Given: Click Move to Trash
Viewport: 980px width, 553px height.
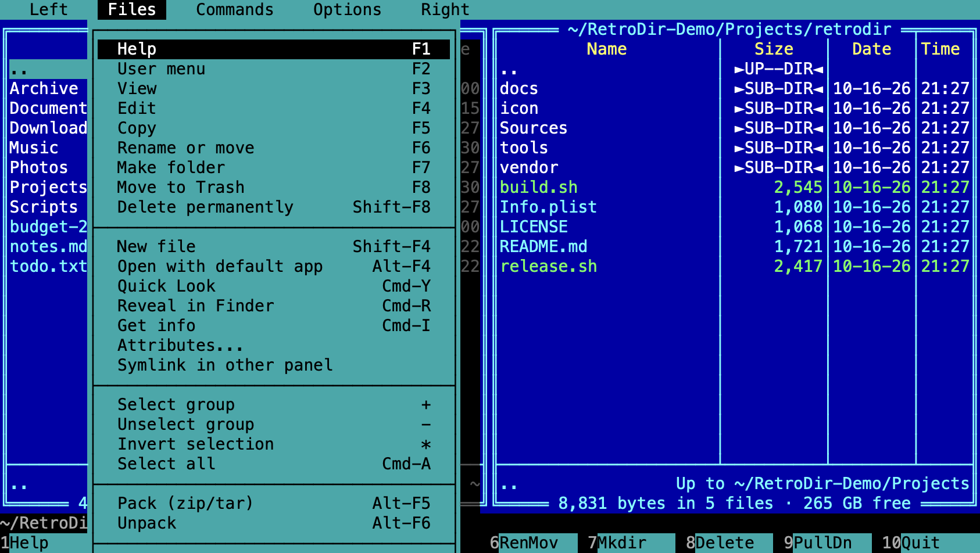Looking at the screenshot, I should click(274, 188).
